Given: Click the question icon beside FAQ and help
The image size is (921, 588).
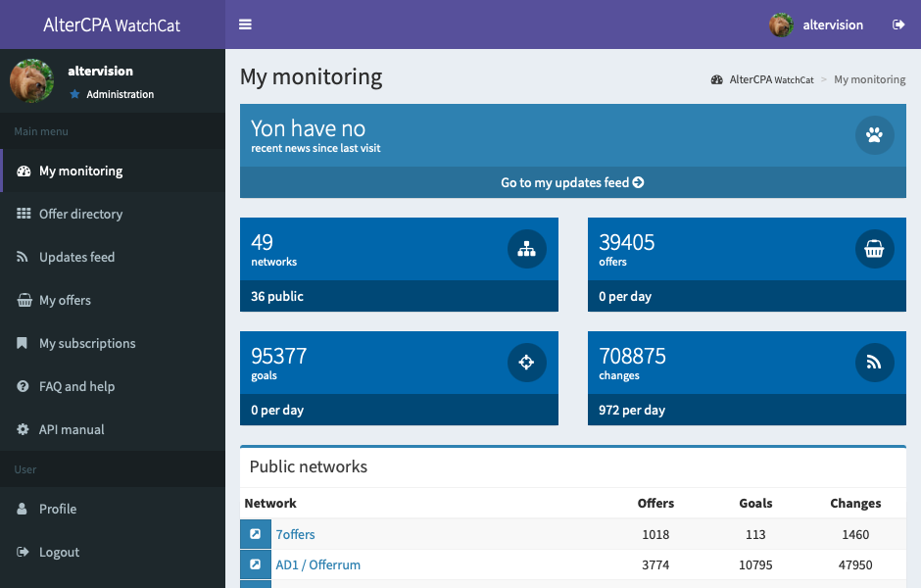Looking at the screenshot, I should [23, 386].
